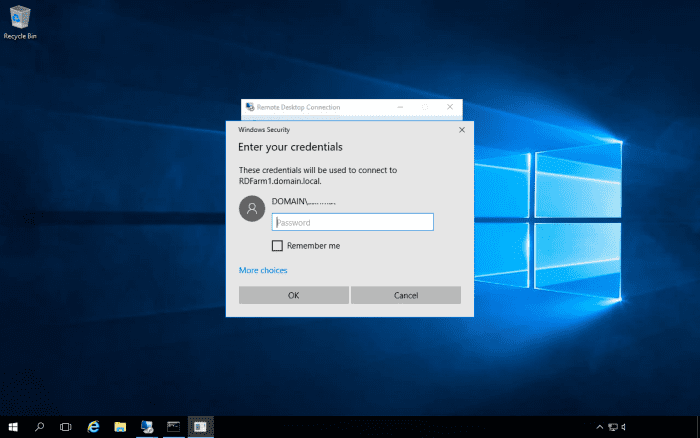Focus the Password input field
The height and width of the screenshot is (438, 700).
353,222
